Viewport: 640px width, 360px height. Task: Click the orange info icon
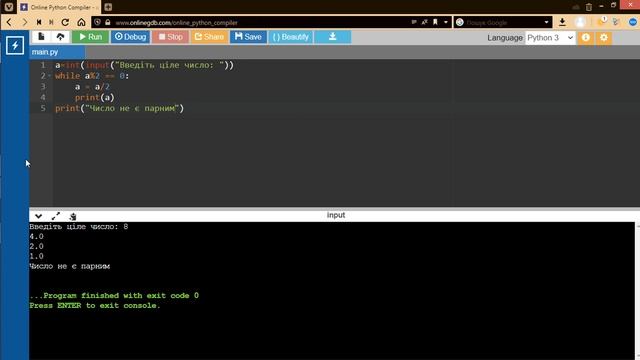pyautogui.click(x=586, y=38)
